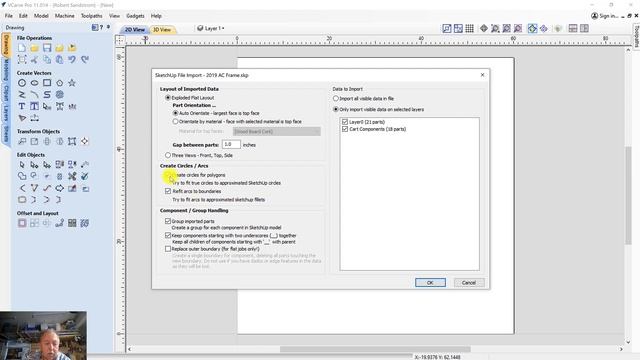
Task: Select the Draw Star tool
Action: 72,83
